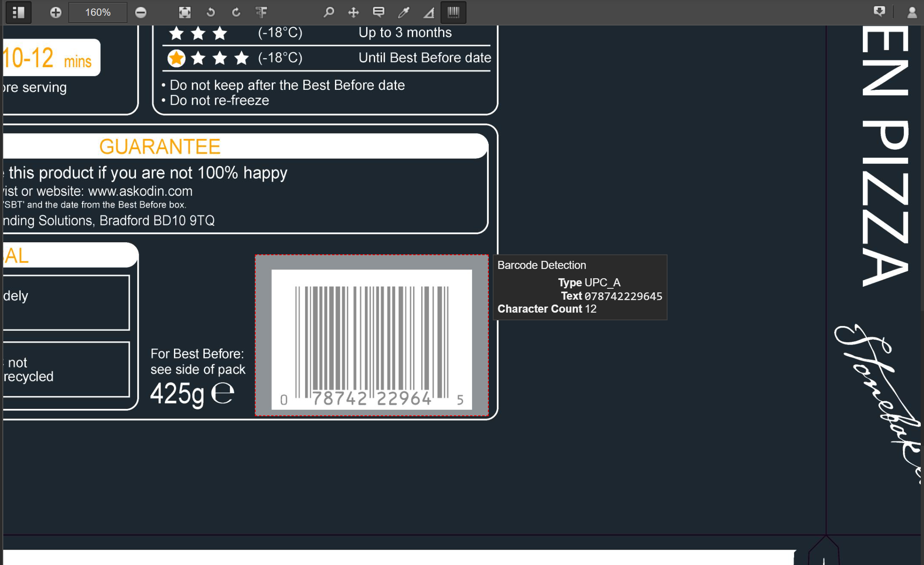Select the pan move tool
This screenshot has width=924, height=565.
pos(354,13)
